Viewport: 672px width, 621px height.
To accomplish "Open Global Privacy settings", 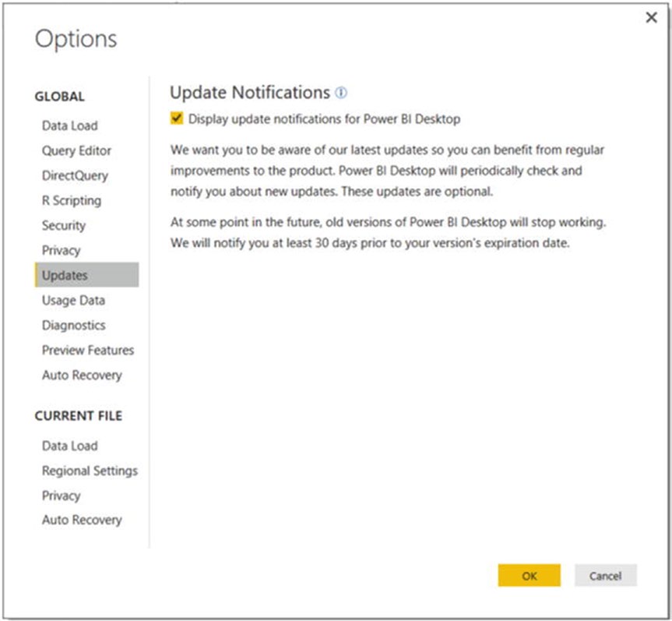I will 62,250.
